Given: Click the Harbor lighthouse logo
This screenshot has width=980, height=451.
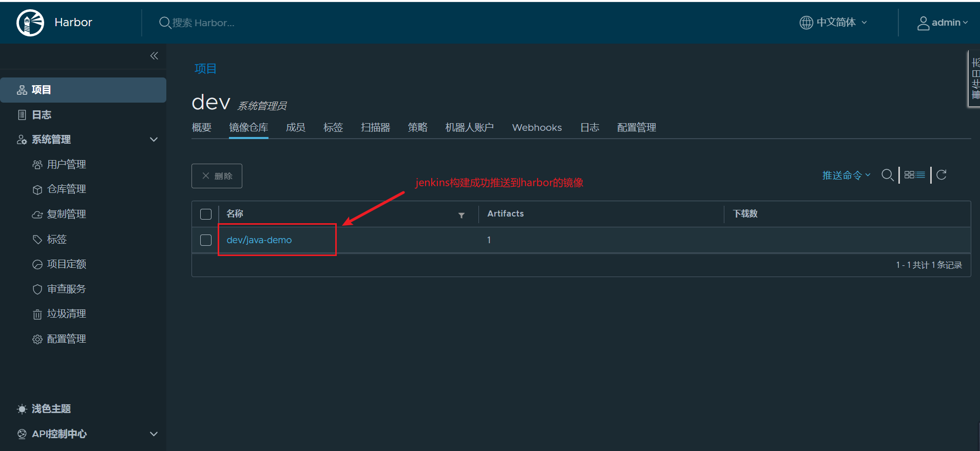Looking at the screenshot, I should click(x=30, y=23).
